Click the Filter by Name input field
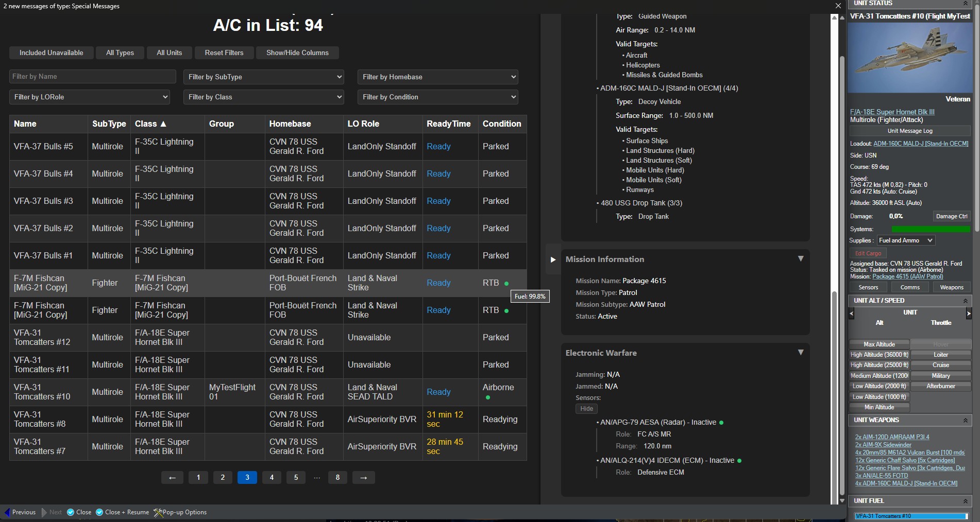This screenshot has width=980, height=522. 93,77
